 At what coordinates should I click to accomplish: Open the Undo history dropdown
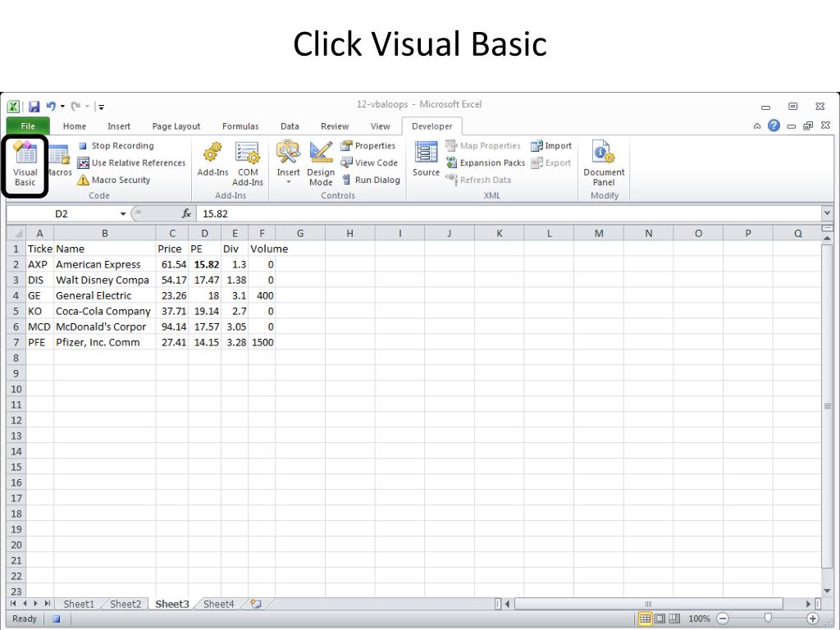click(x=62, y=107)
